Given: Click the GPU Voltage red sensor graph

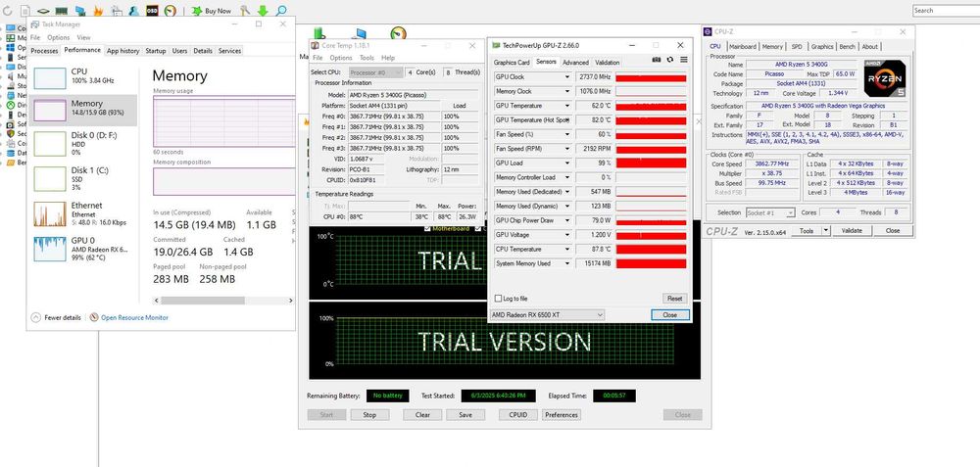Looking at the screenshot, I should 651,235.
